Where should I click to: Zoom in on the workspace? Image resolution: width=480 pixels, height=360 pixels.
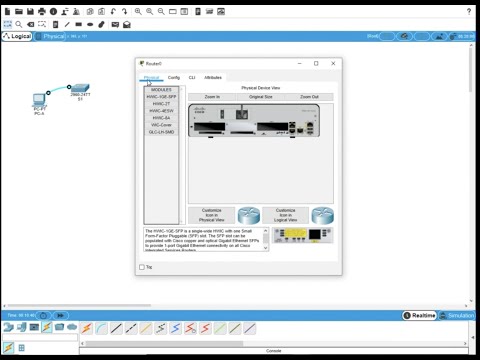tap(138, 12)
